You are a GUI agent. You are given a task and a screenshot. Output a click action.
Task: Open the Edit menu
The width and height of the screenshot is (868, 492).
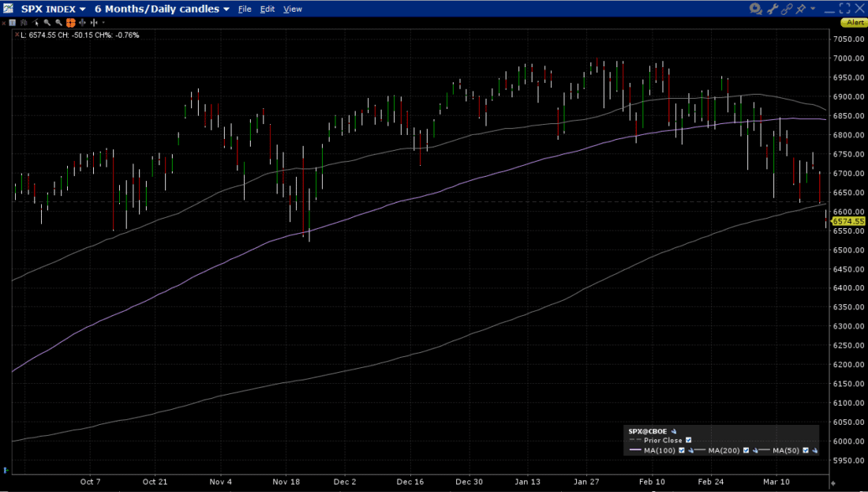pos(267,9)
